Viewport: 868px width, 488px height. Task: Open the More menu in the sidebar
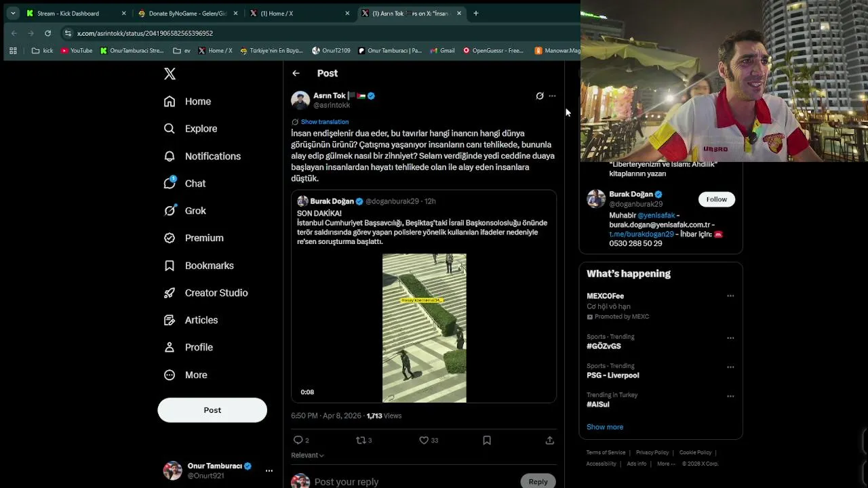(185, 375)
